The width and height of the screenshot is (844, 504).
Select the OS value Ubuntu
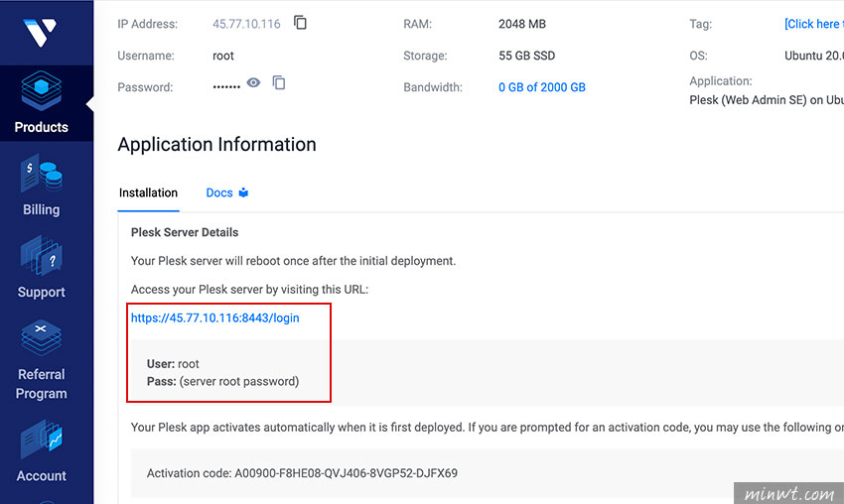tap(814, 56)
